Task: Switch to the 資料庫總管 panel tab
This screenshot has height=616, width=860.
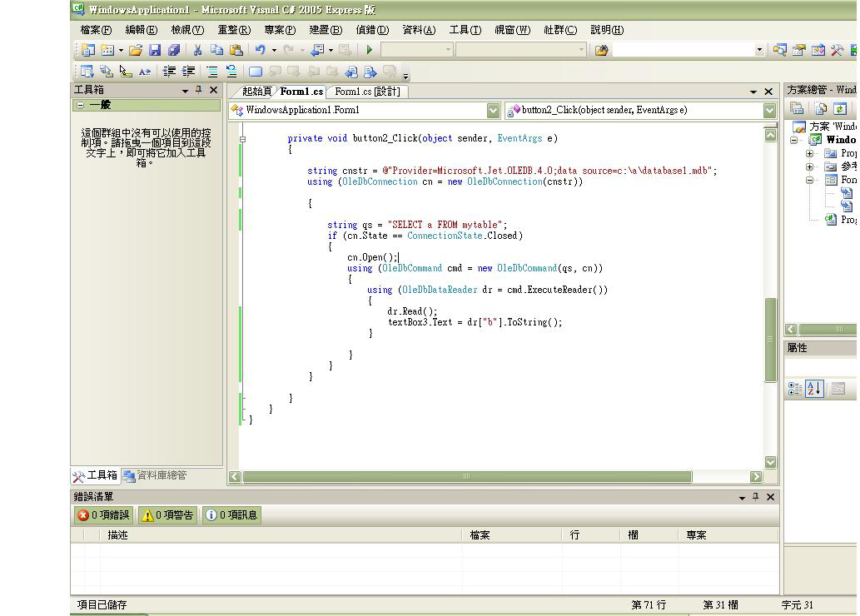Action: 155,475
